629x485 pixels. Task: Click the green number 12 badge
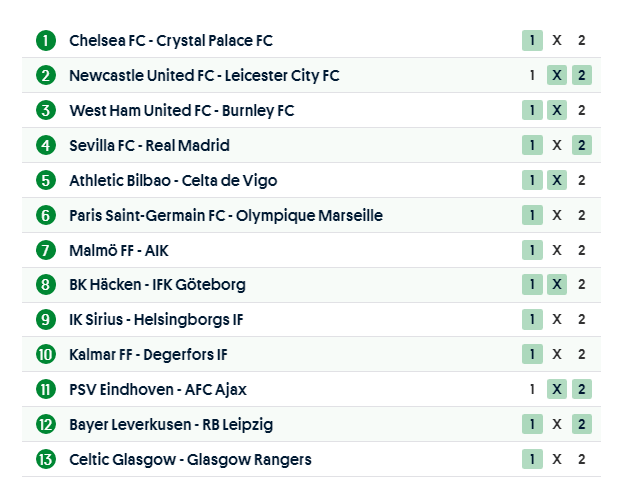[x=46, y=424]
